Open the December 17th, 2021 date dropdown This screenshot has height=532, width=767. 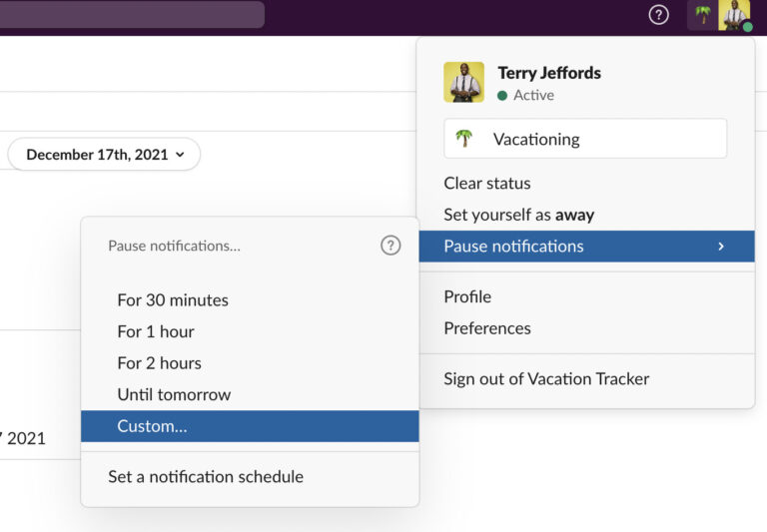click(104, 155)
